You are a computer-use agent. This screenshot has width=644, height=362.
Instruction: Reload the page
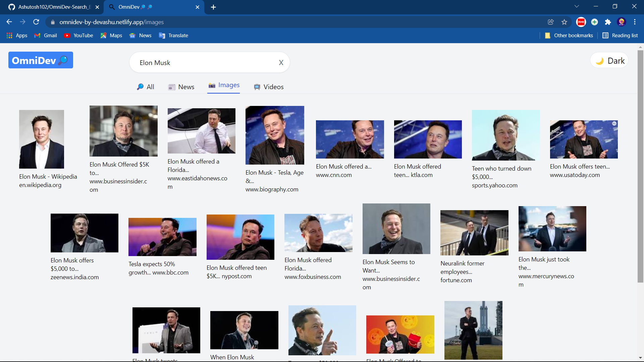pyautogui.click(x=36, y=22)
